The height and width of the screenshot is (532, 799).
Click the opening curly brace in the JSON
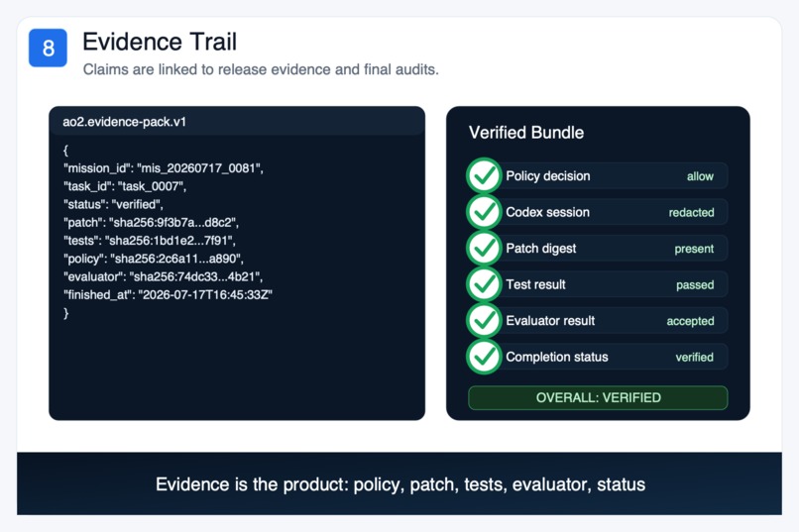(x=65, y=151)
